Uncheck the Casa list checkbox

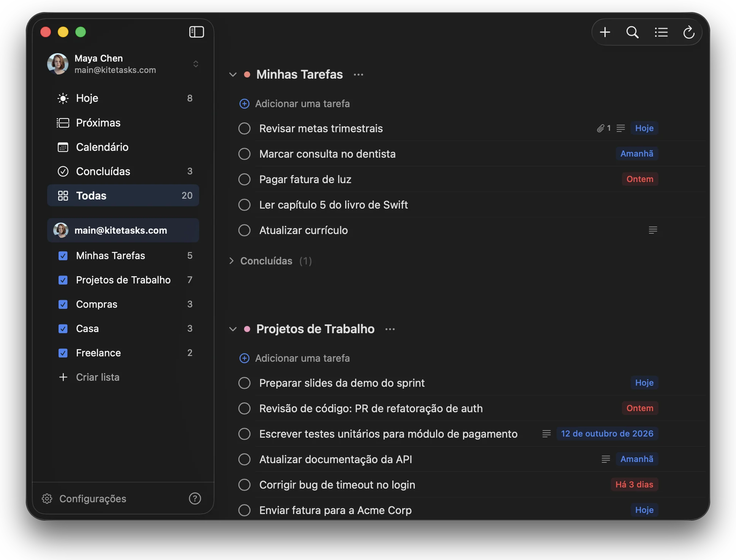click(63, 329)
